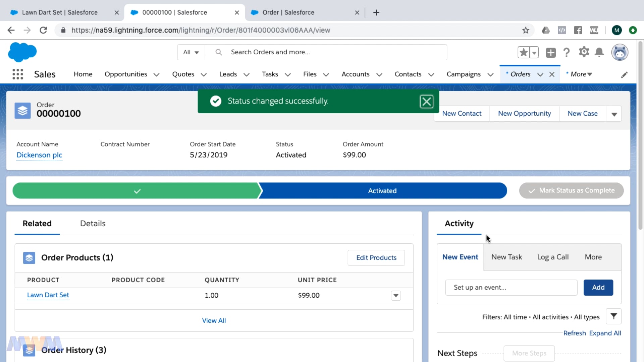Click the favorites star icon

(x=523, y=53)
